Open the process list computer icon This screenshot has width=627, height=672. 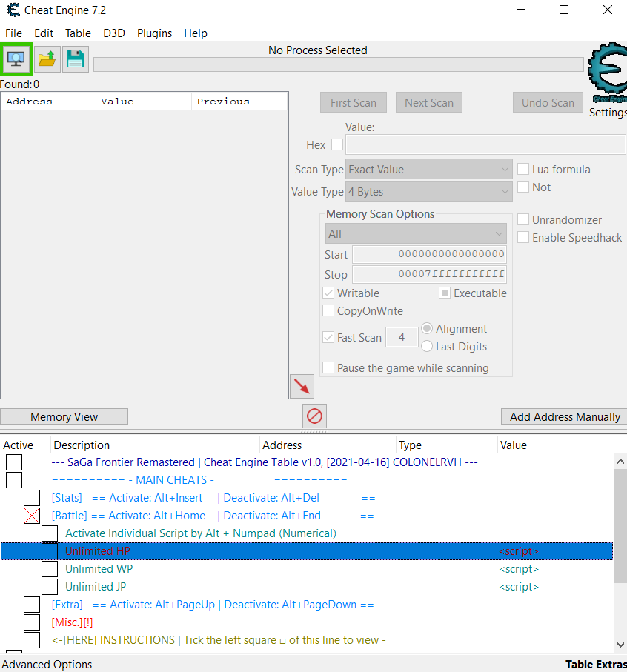pyautogui.click(x=16, y=59)
